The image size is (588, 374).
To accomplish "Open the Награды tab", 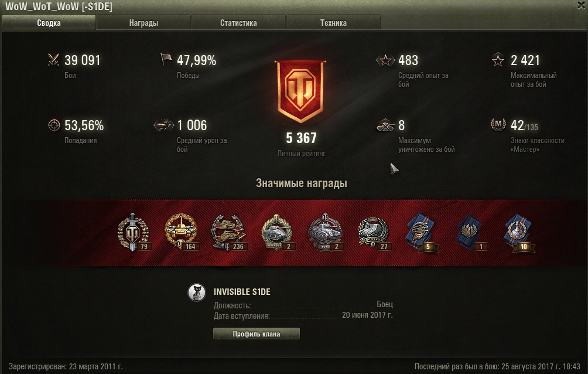I will tap(143, 22).
